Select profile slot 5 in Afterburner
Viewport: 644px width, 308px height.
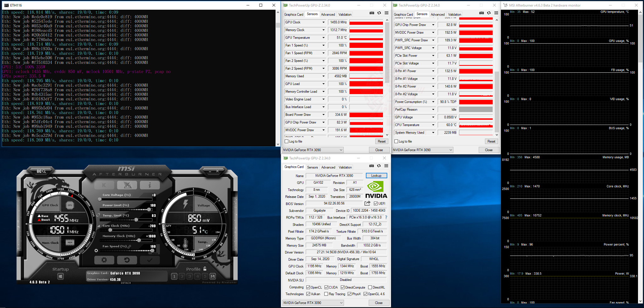point(205,276)
